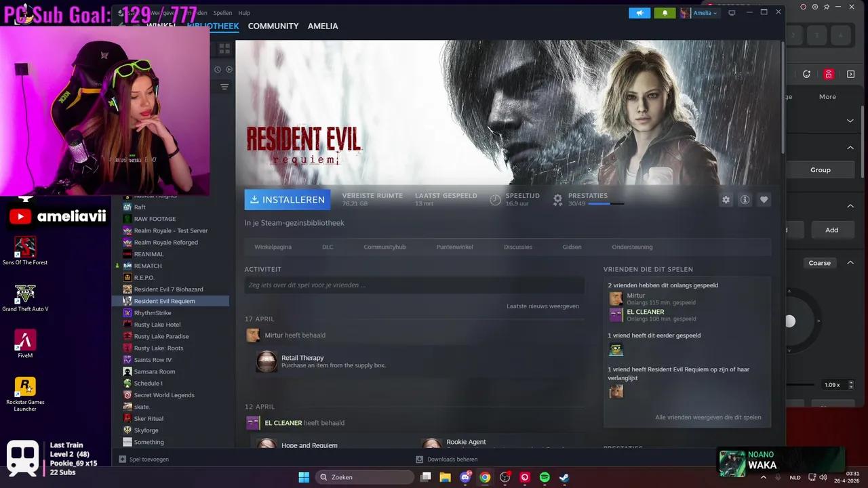This screenshot has height=488, width=868.
Task: Open Gidsen tab
Action: pos(572,247)
